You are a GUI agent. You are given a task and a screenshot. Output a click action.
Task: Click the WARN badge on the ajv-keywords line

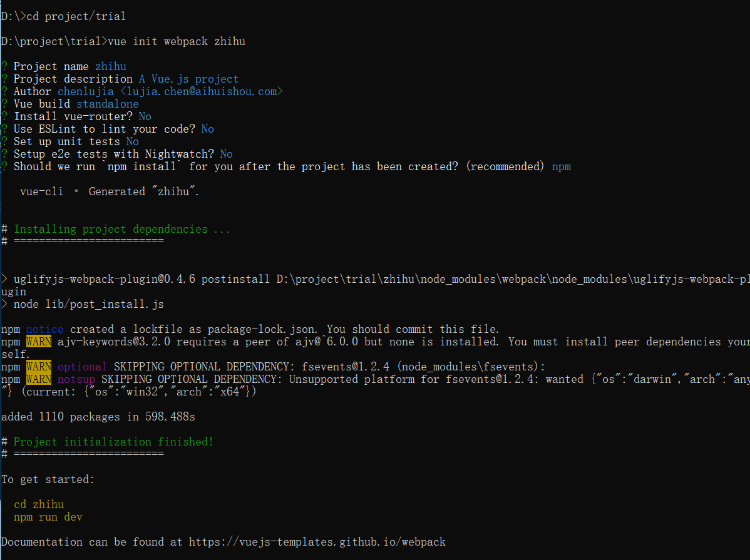pos(39,342)
